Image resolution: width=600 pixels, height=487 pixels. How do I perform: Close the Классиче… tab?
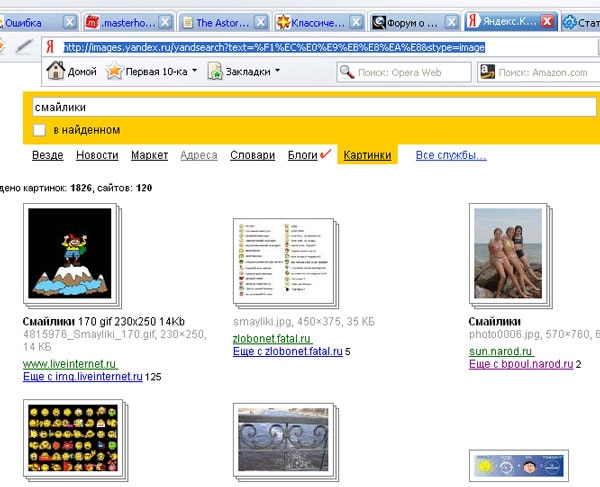click(x=356, y=23)
